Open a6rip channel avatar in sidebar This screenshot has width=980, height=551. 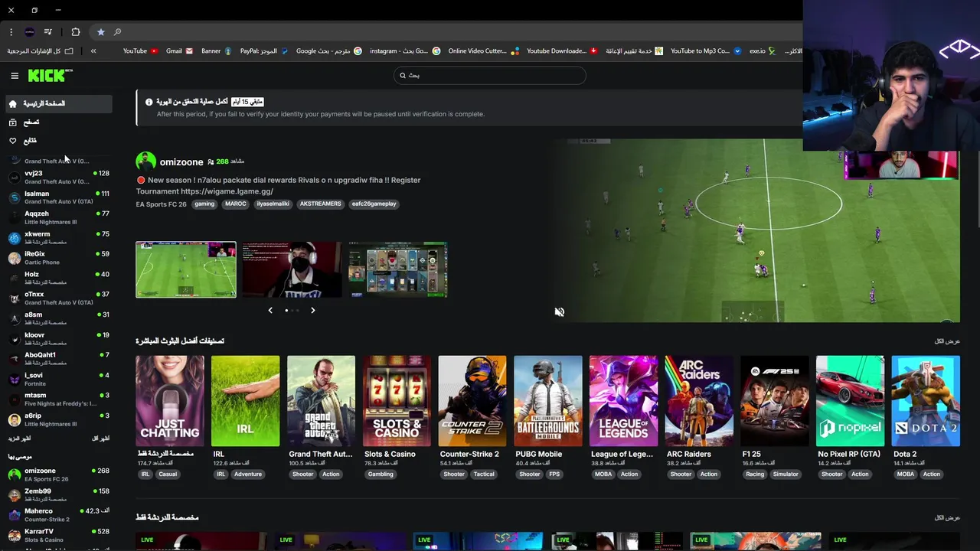coord(14,419)
